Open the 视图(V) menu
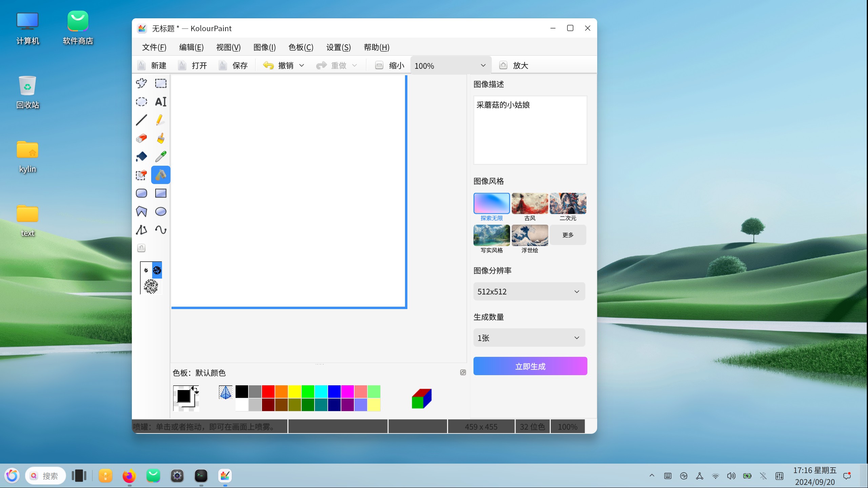 point(228,47)
